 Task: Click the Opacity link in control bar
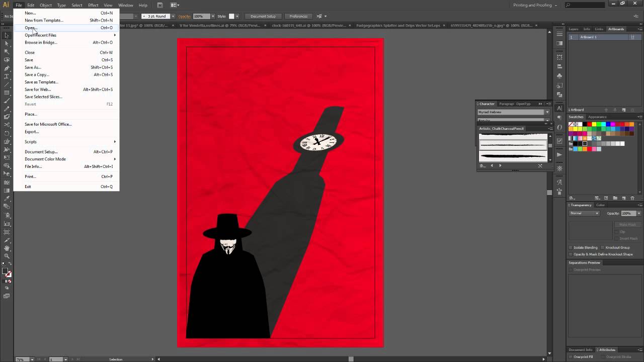[186, 16]
